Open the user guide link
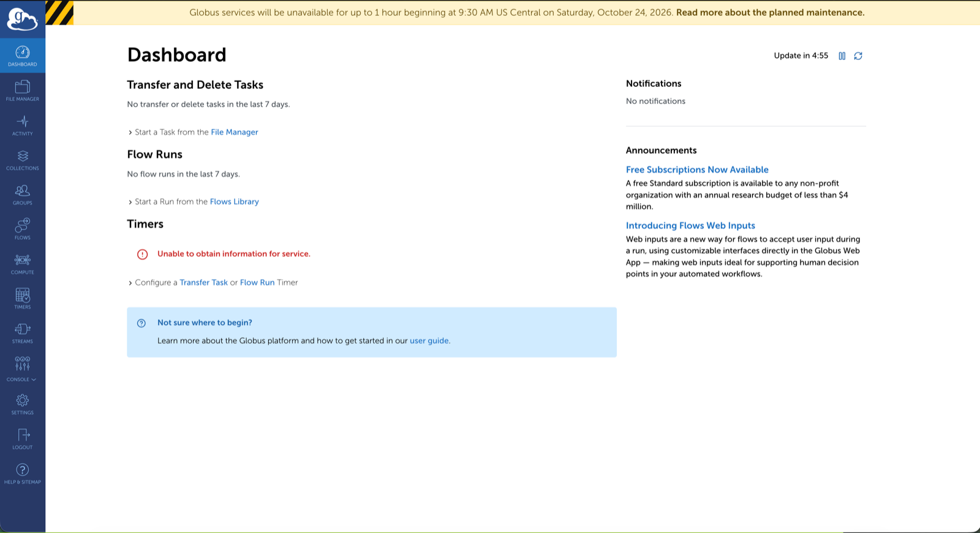 coord(429,341)
